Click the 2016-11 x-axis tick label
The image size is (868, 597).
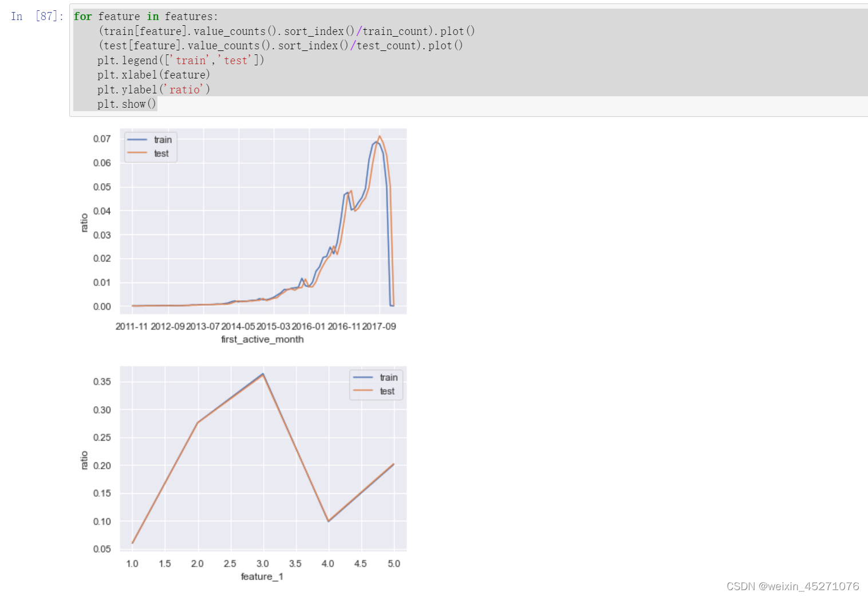click(344, 326)
